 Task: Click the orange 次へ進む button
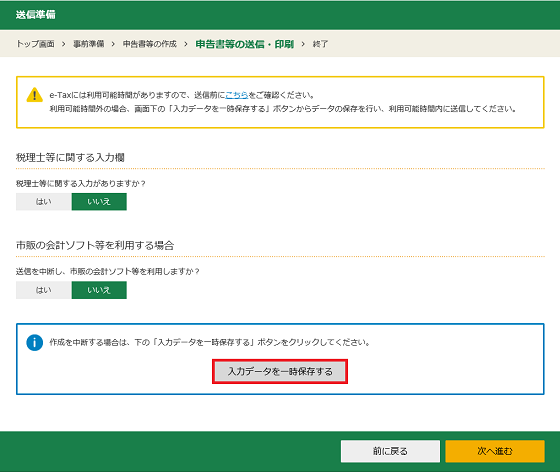[495, 451]
